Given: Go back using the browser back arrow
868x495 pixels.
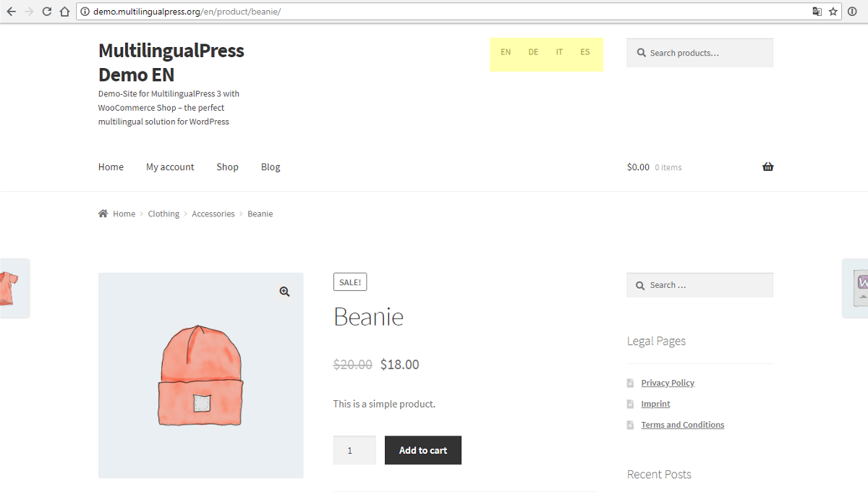Looking at the screenshot, I should (11, 12).
